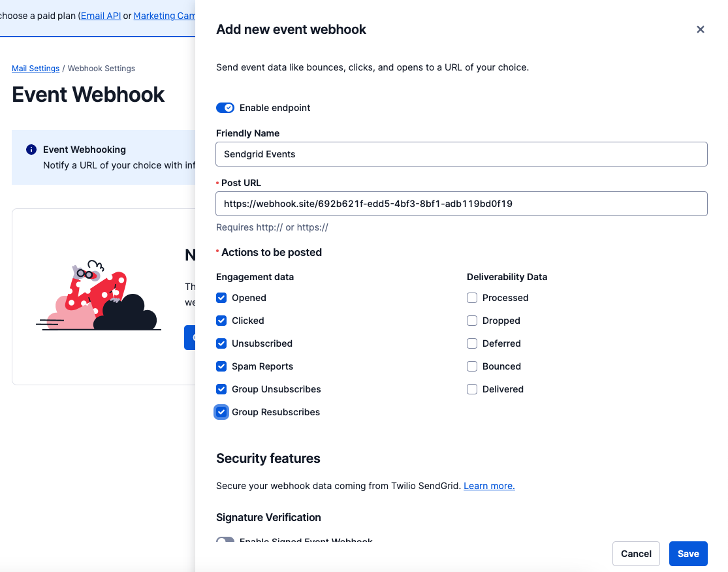Uncheck the Spam Reports checkbox
728x572 pixels.
click(221, 366)
